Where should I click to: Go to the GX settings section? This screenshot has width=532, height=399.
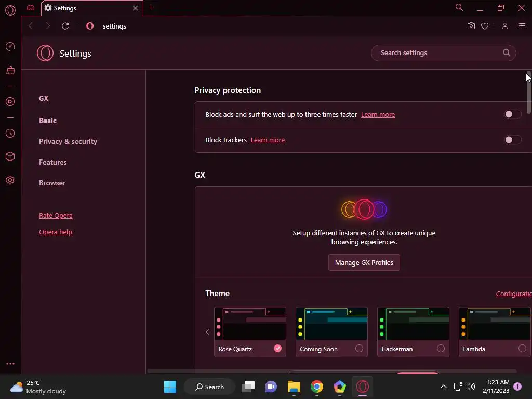(44, 98)
